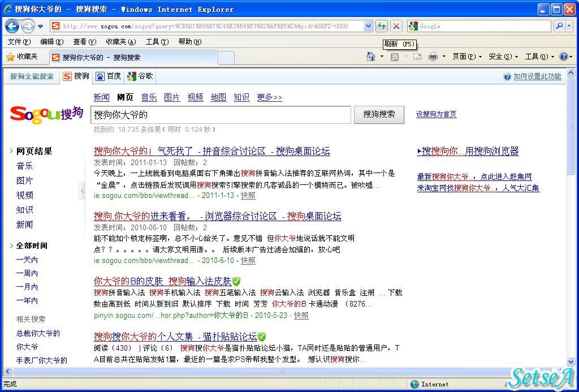Screen dimensions: 579x392
Task: Click the Sogou搜狗 logo
Action: pos(47,114)
